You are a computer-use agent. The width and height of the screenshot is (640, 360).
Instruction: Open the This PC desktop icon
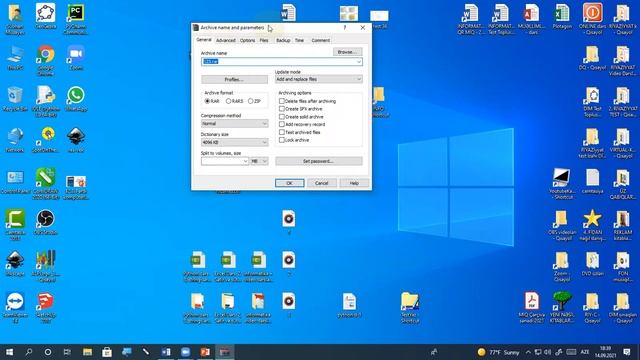click(x=15, y=58)
